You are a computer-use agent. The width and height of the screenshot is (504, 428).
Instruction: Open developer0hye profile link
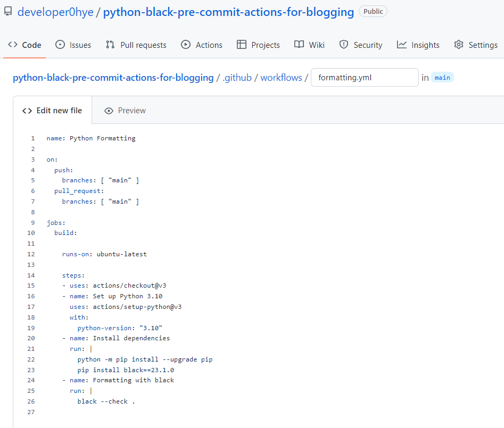(x=55, y=12)
